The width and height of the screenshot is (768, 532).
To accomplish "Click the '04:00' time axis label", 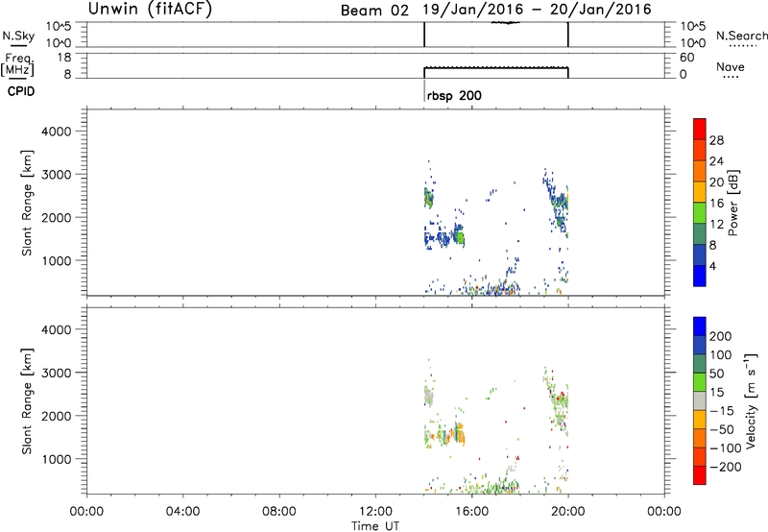I will coord(183,512).
